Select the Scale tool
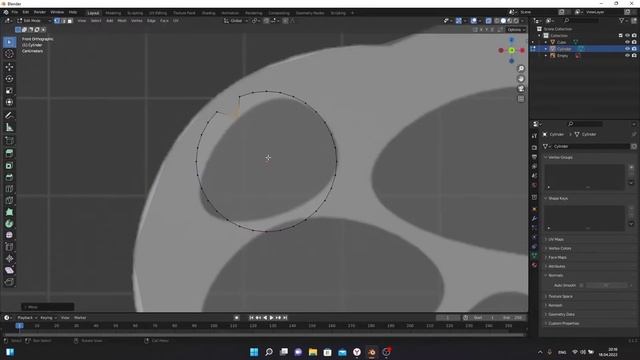Screen dimensions: 640x360 (9, 90)
